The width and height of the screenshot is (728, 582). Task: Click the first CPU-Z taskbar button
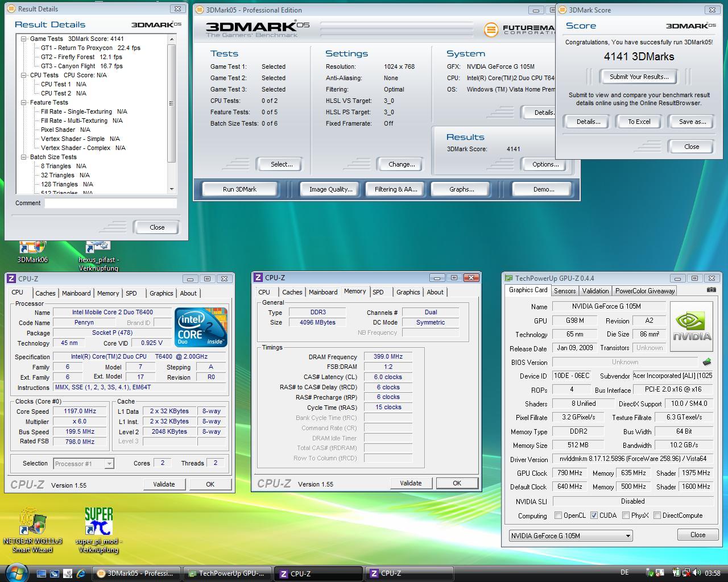coord(318,573)
